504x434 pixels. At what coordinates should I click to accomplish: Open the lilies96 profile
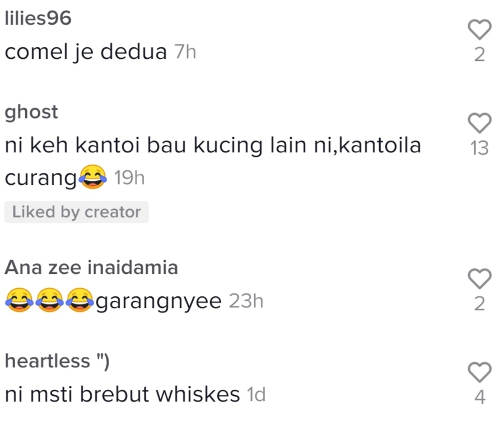[38, 18]
